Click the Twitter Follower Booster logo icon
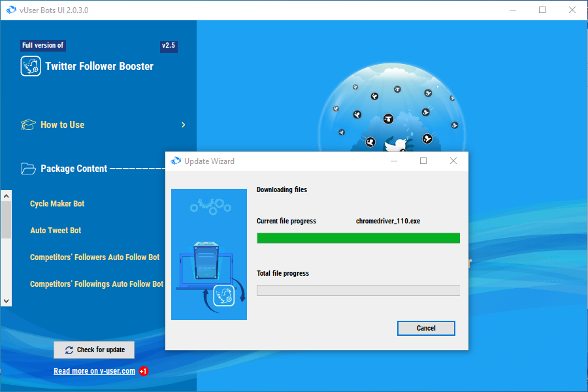Viewport: 588px width, 392px height. coord(31,67)
